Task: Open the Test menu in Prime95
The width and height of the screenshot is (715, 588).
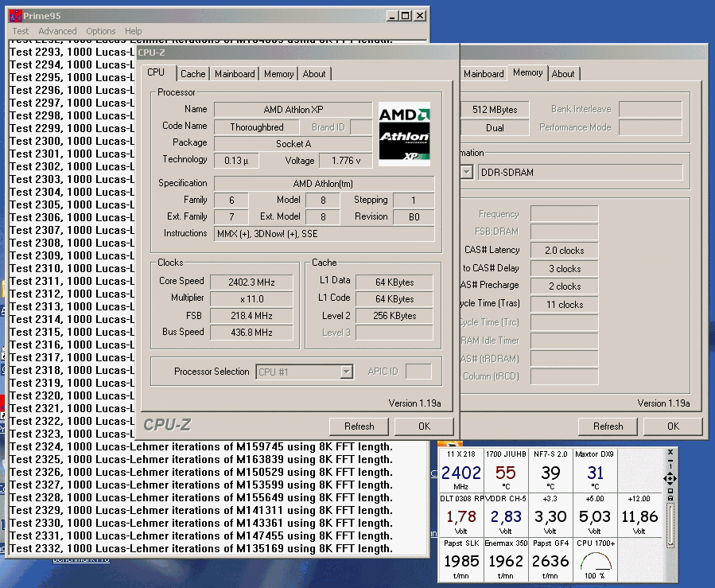Action: click(21, 31)
